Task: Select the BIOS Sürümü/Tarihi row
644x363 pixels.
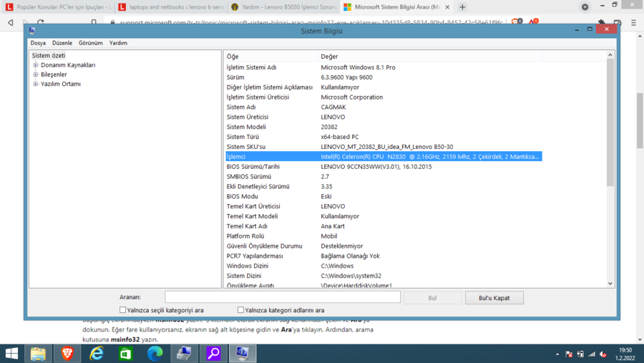Action: click(384, 167)
